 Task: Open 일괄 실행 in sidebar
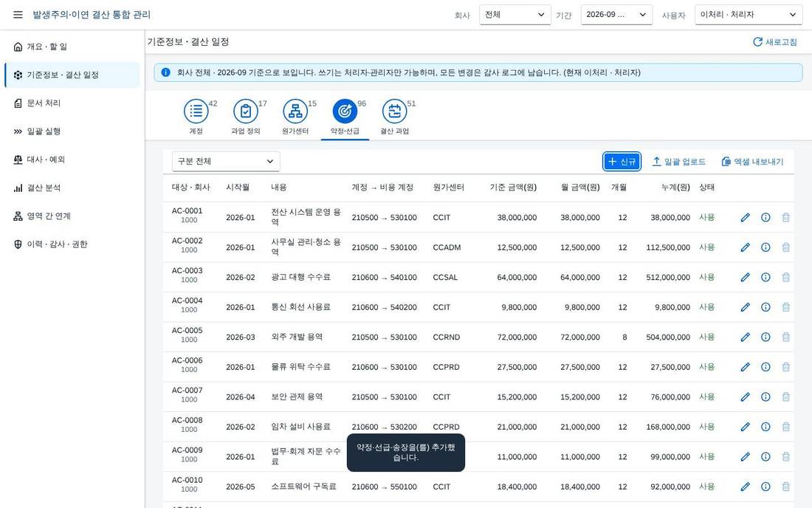[x=72, y=131]
